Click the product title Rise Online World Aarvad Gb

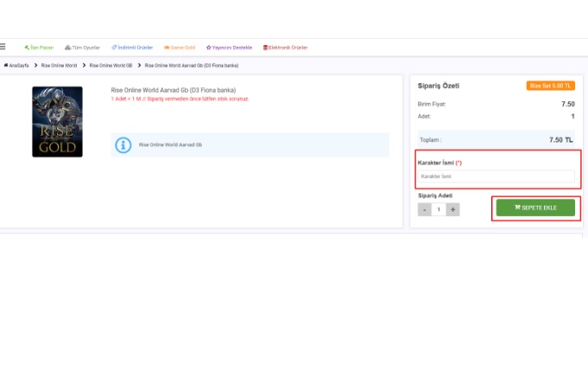173,90
